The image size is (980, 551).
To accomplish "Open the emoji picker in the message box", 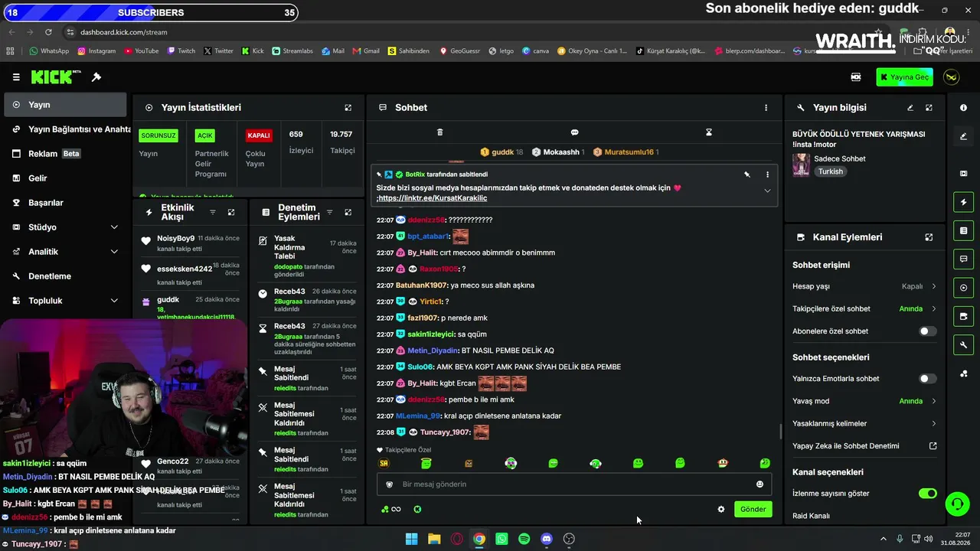I will (759, 484).
